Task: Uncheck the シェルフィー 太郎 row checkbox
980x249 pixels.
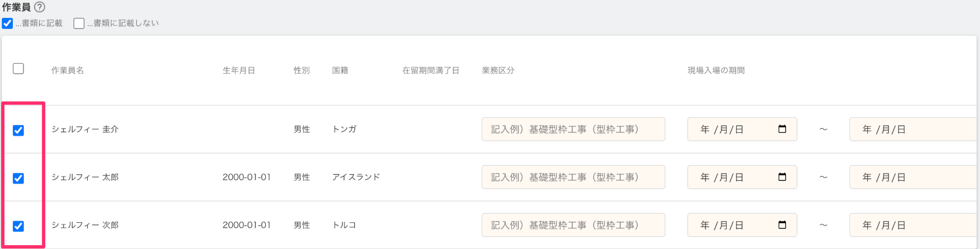Action: coord(18,178)
